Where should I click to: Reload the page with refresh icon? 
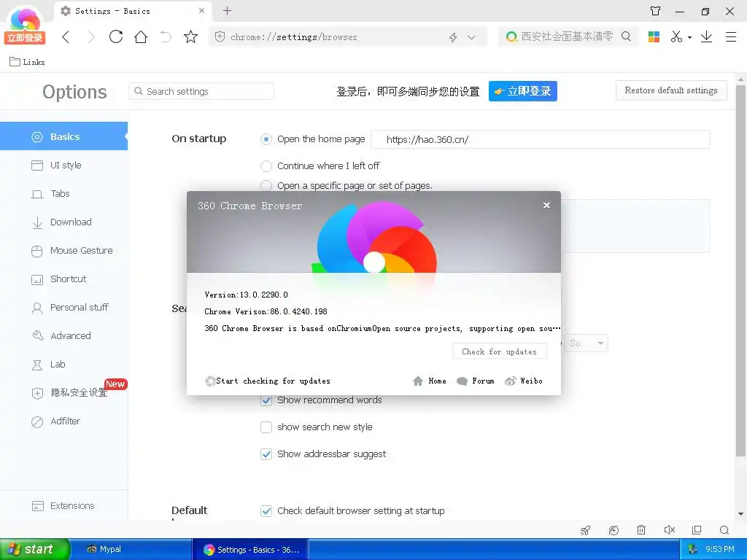(116, 36)
